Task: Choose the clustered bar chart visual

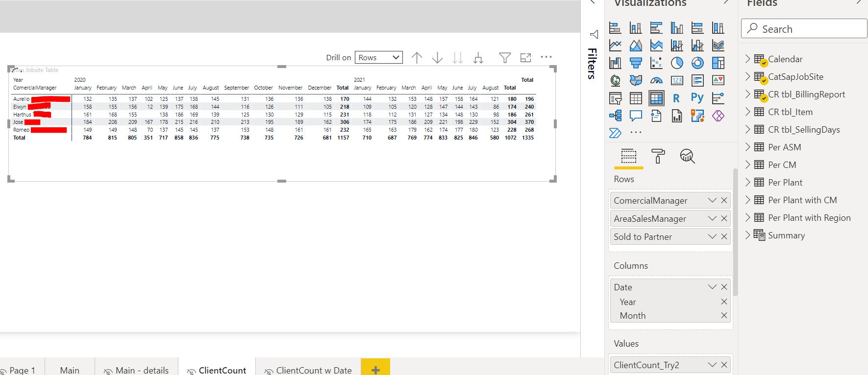Action: pyautogui.click(x=656, y=28)
